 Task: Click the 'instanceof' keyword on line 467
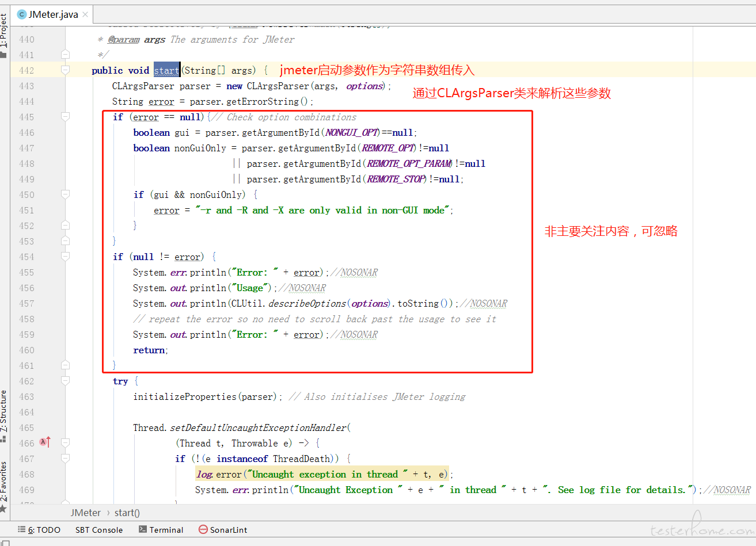(242, 459)
